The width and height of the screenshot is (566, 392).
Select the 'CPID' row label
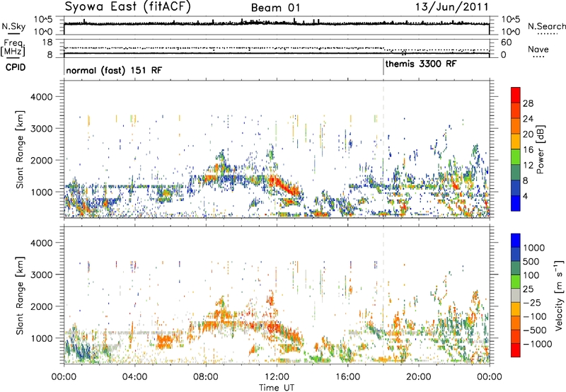click(x=16, y=67)
